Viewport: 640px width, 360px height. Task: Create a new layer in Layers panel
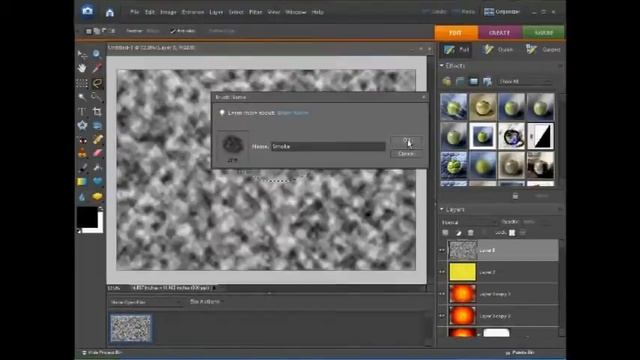pos(445,233)
